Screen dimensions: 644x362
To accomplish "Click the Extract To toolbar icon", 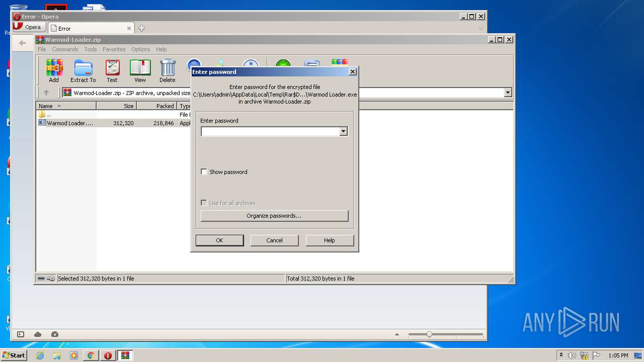I will pos(83,71).
